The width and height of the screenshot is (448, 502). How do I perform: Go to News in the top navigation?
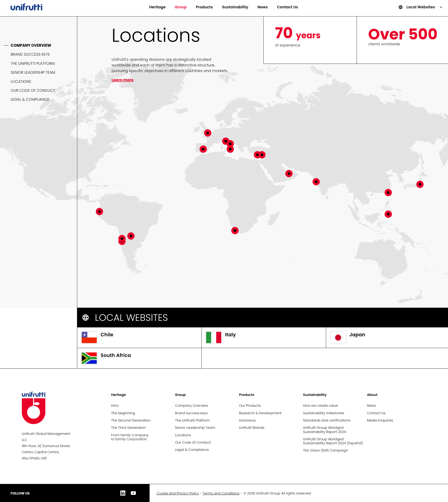pos(263,7)
